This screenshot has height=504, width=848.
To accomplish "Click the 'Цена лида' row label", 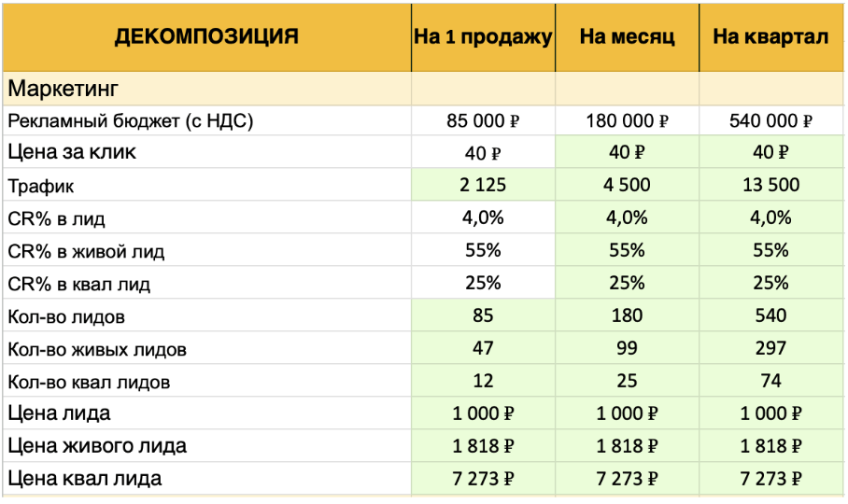I will pos(59,413).
